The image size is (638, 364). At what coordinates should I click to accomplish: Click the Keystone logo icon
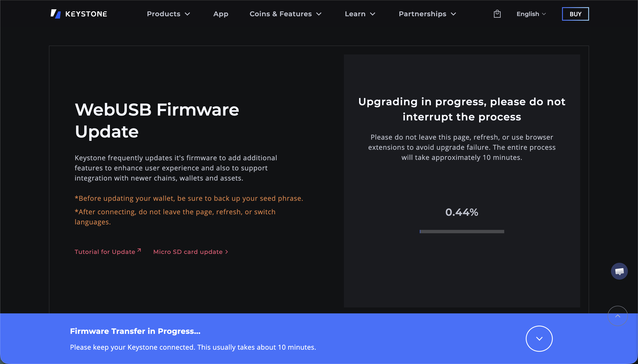click(55, 14)
